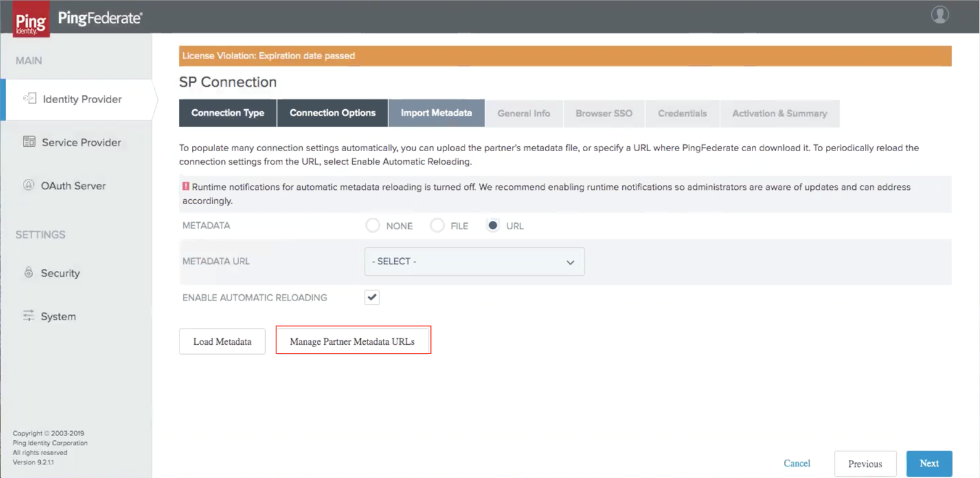Screen dimensions: 980x478
Task: Select the FILE metadata radio button
Action: point(437,226)
